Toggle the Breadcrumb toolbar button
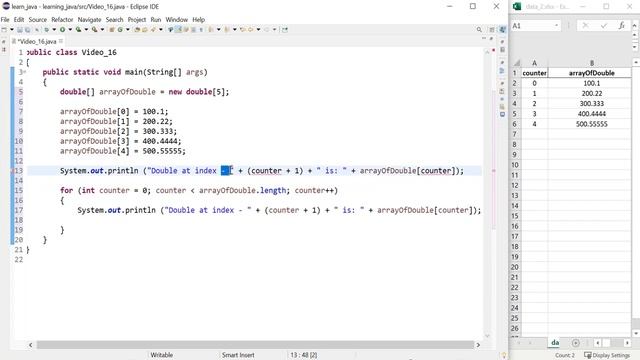The image size is (640, 360). (x=170, y=30)
